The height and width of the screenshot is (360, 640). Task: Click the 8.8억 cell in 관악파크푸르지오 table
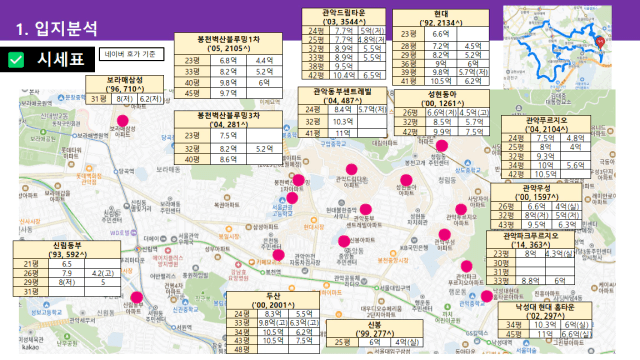pyautogui.click(x=531, y=280)
